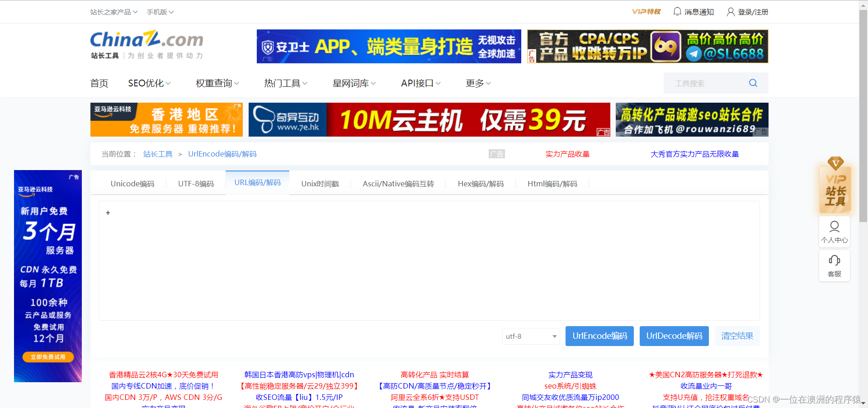
Task: Go to the 首页 home page
Action: pos(99,83)
